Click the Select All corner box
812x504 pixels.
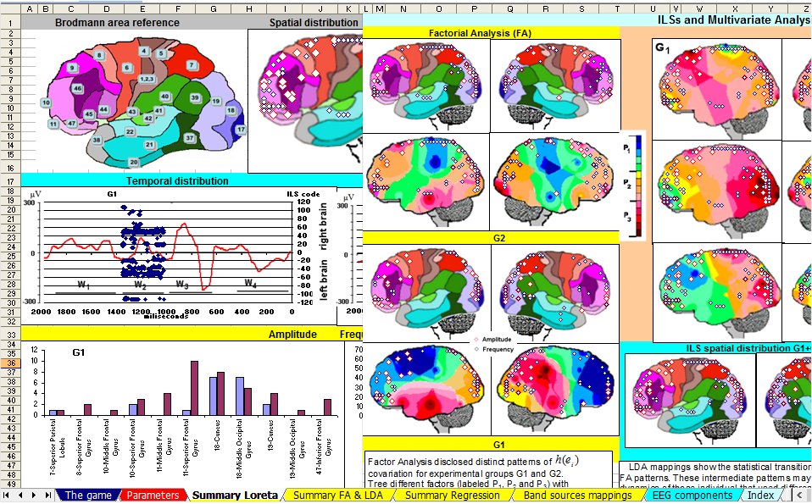pyautogui.click(x=9, y=8)
